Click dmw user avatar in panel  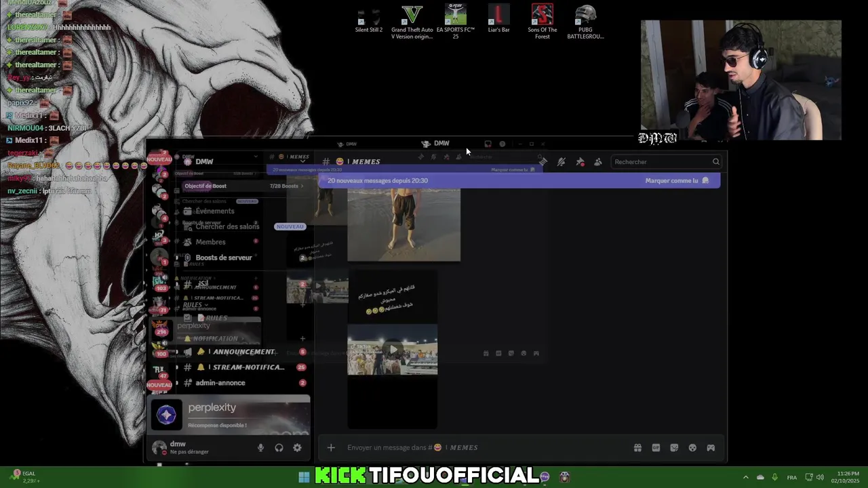click(159, 447)
